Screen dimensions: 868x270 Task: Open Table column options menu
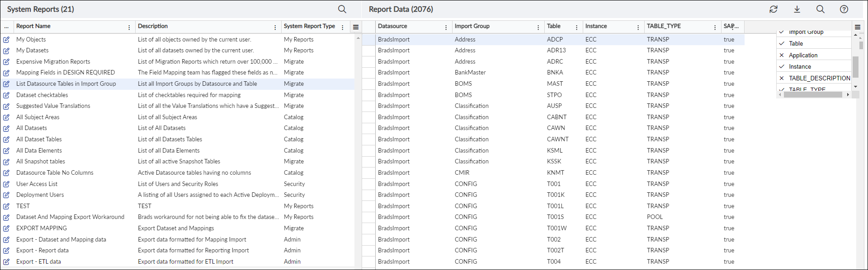[x=576, y=28]
